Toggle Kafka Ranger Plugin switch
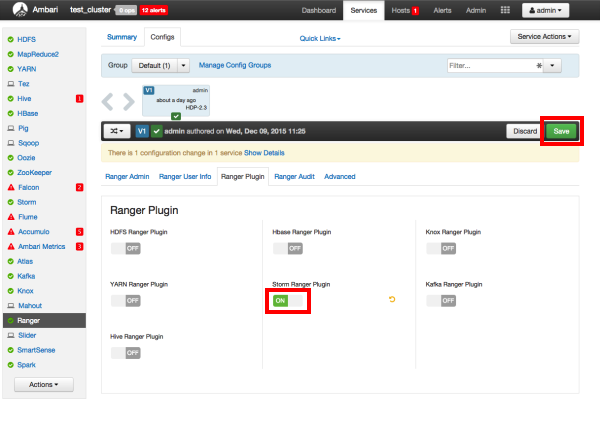Image resolution: width=600 pixels, height=426 pixels. pos(441,300)
